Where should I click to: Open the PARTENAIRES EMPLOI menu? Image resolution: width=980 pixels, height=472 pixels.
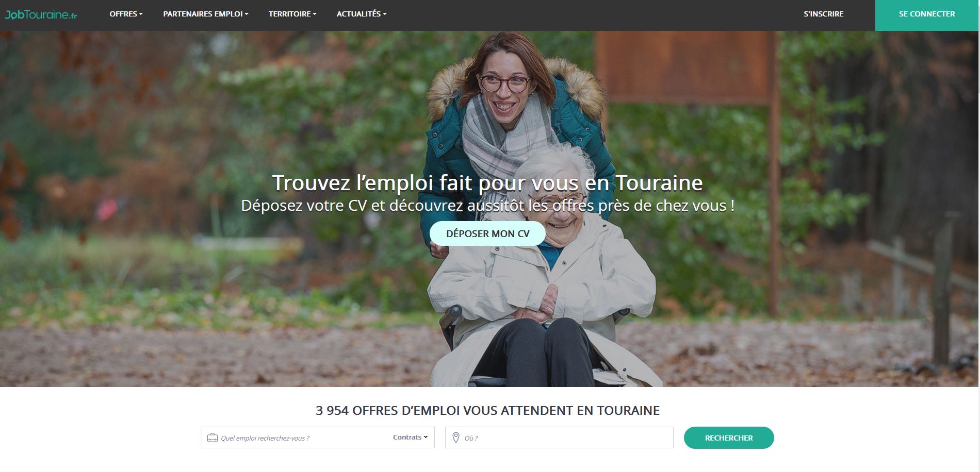pyautogui.click(x=206, y=14)
